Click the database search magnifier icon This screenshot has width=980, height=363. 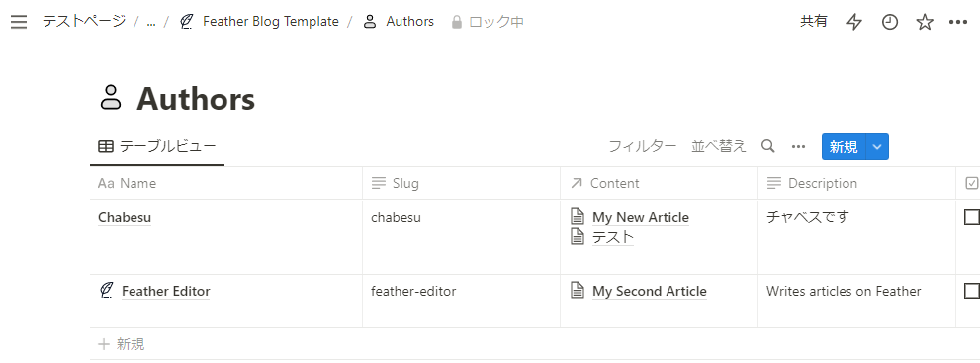768,146
